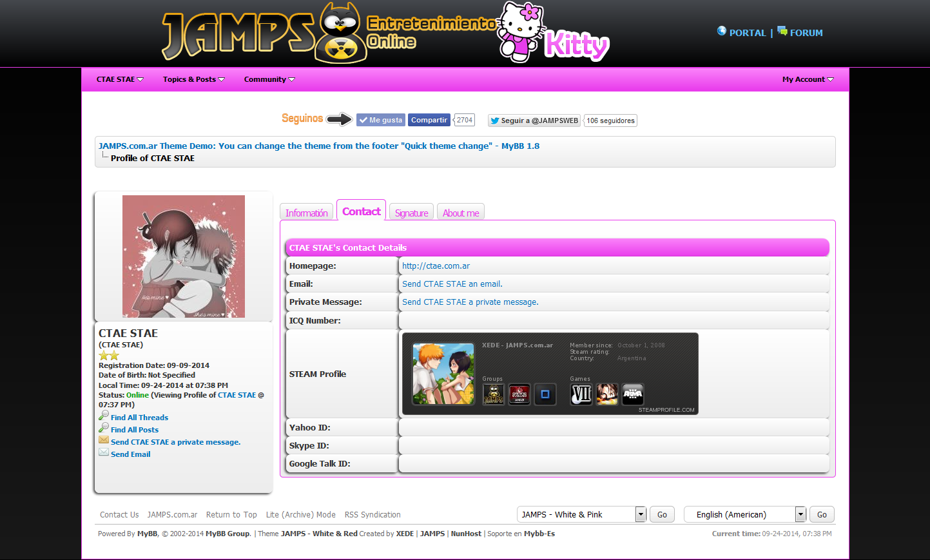This screenshot has width=930, height=560.
Task: Click the magnifier icon next to Find All Posts
Action: pos(103,428)
